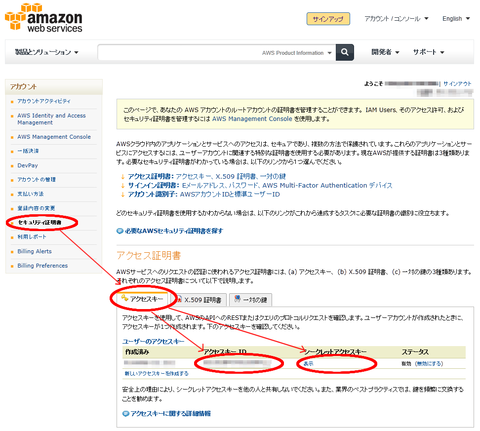480x431 pixels.
Task: Click the key icon on アクセスキー tab
Action: click(125, 298)
